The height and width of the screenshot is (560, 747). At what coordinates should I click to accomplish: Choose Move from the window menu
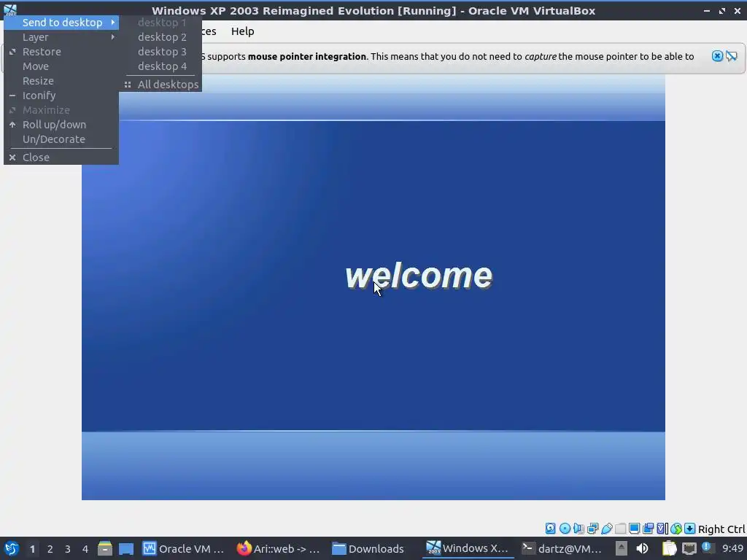(x=61, y=66)
